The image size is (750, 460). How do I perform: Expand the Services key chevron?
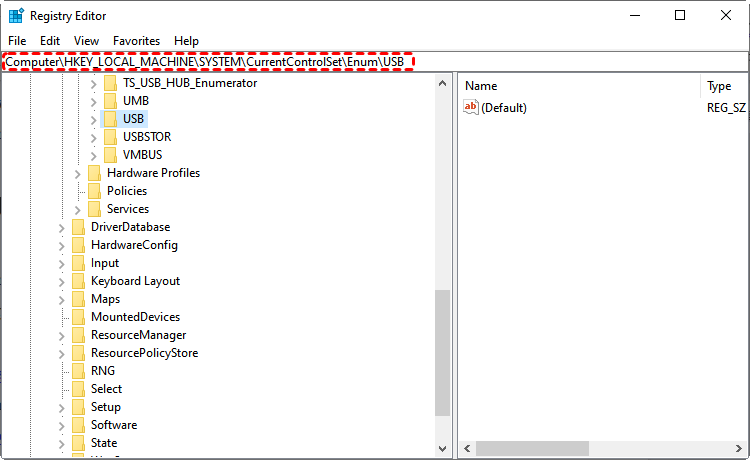pyautogui.click(x=78, y=209)
